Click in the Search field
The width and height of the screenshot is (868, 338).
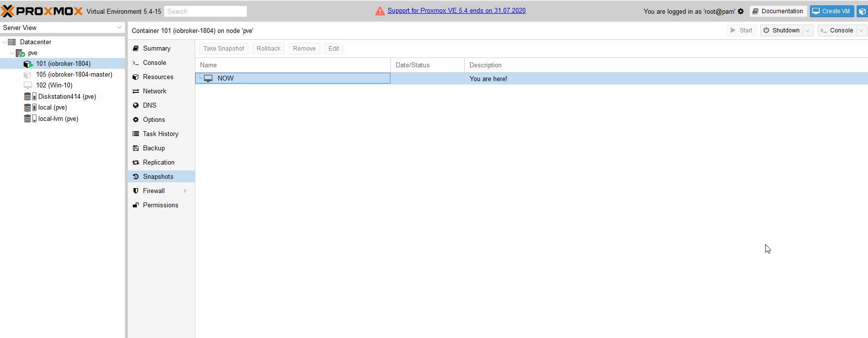coord(206,11)
